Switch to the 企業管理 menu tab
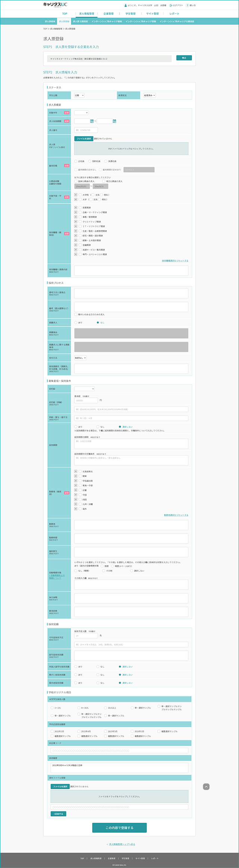239x868 pixels. click(109, 13)
